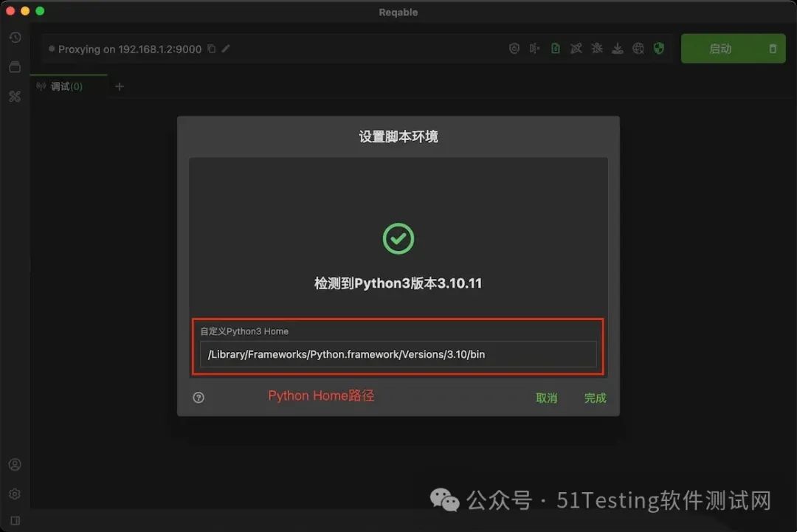Click the account icon at bottom left
Image resolution: width=797 pixels, height=532 pixels.
(15, 464)
